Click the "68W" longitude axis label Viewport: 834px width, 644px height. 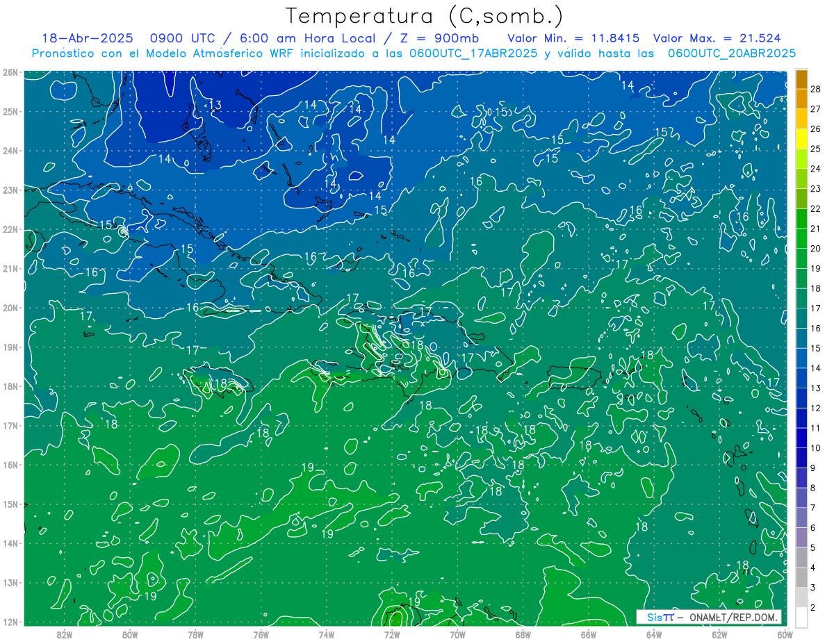point(523,634)
